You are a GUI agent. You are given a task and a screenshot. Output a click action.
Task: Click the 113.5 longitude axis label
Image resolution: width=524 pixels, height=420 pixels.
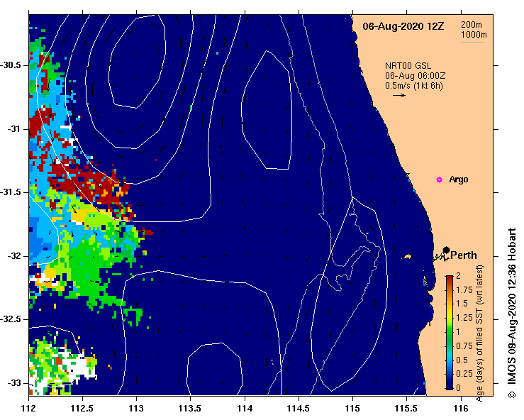pyautogui.click(x=190, y=409)
